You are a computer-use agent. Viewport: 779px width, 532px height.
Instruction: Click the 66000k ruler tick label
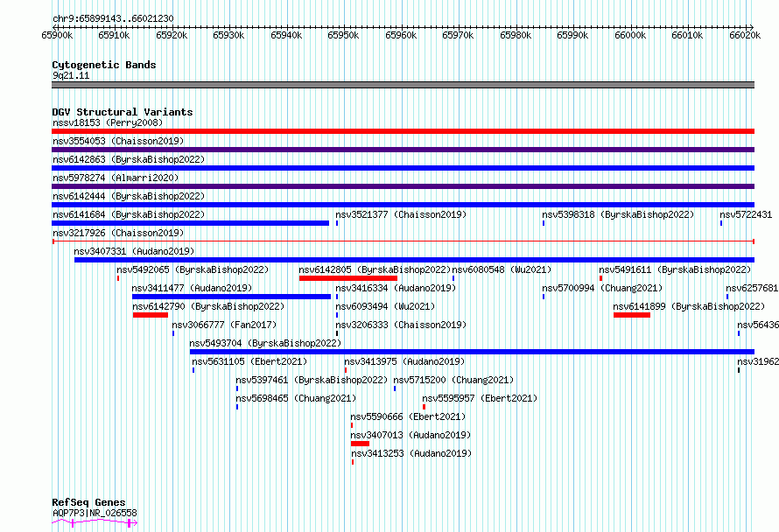tap(630, 35)
